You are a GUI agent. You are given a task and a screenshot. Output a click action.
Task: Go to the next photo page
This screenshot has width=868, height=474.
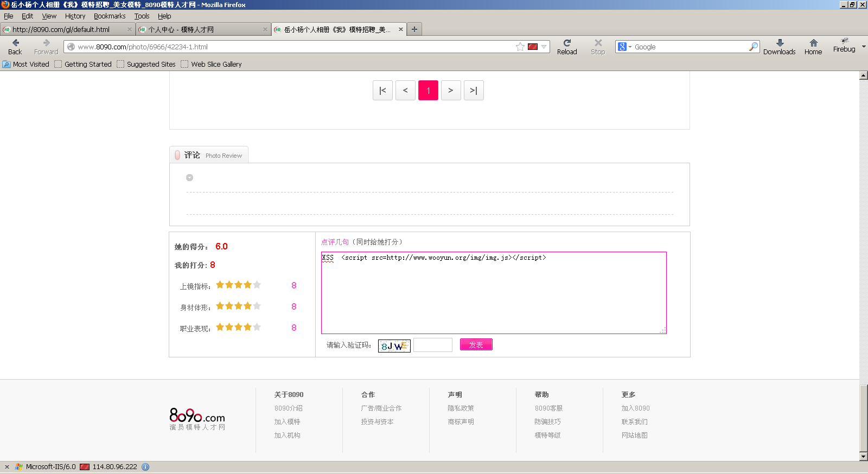pyautogui.click(x=451, y=91)
